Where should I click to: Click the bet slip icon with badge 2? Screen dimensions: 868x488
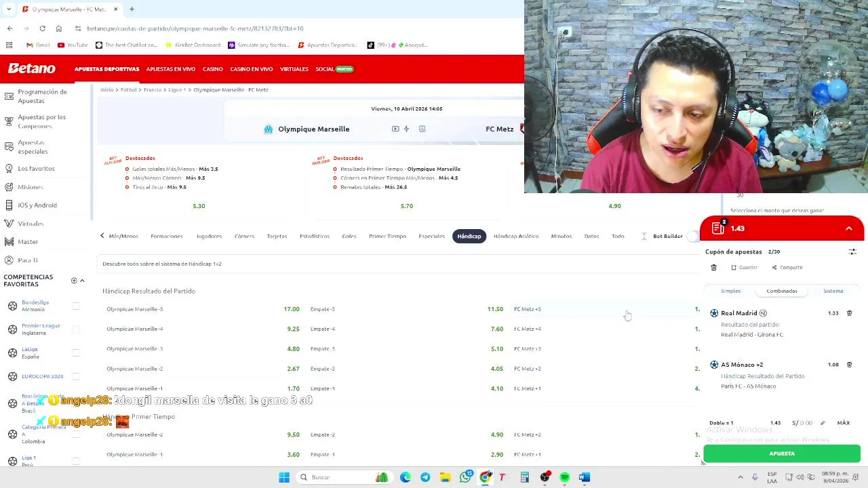719,228
